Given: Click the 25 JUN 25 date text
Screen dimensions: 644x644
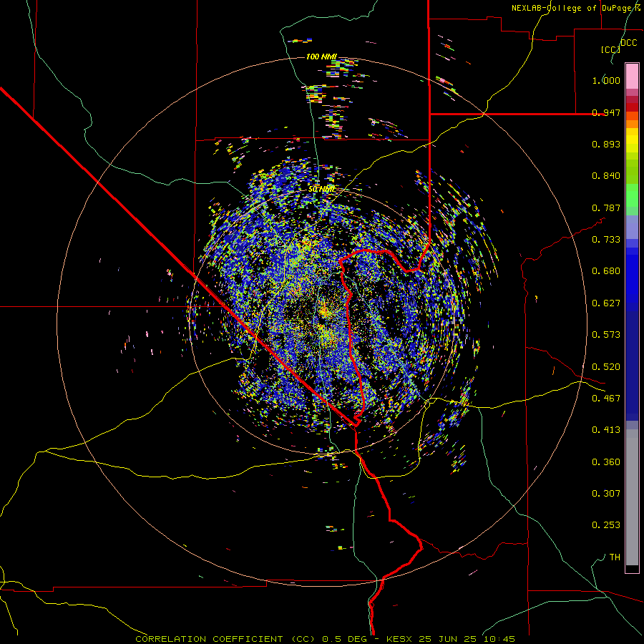Looking at the screenshot, I should [x=447, y=639].
